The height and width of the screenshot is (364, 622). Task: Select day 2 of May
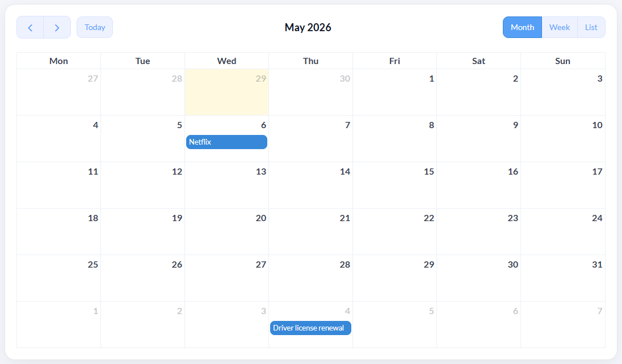[x=479, y=92]
